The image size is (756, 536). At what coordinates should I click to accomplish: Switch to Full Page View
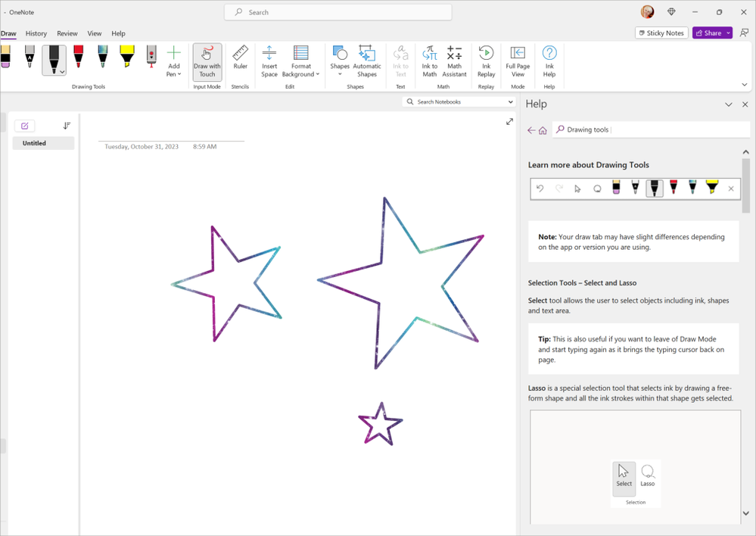pos(518,62)
